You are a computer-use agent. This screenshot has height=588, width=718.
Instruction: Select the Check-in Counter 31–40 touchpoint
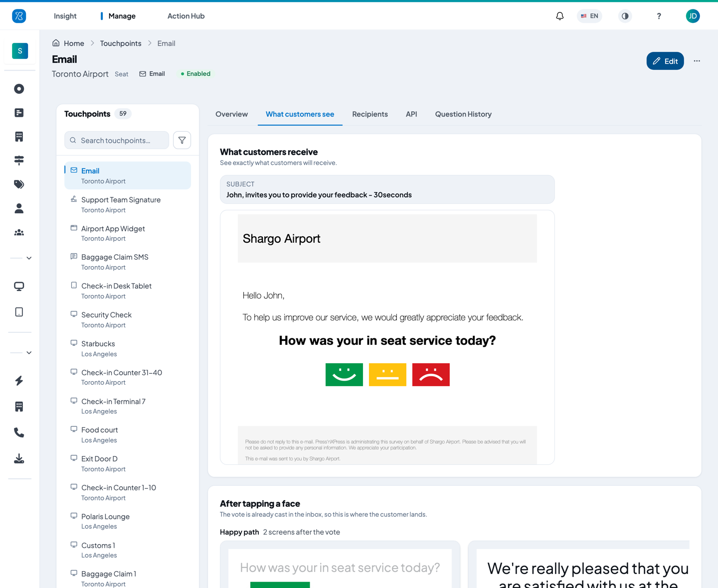coord(128,377)
